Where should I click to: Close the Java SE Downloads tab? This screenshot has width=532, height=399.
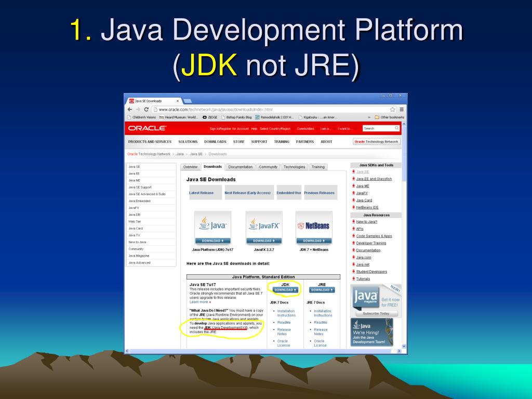(x=178, y=101)
